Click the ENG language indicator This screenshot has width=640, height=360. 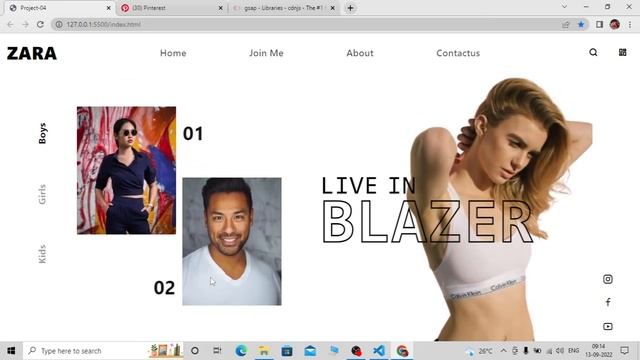pyautogui.click(x=573, y=351)
